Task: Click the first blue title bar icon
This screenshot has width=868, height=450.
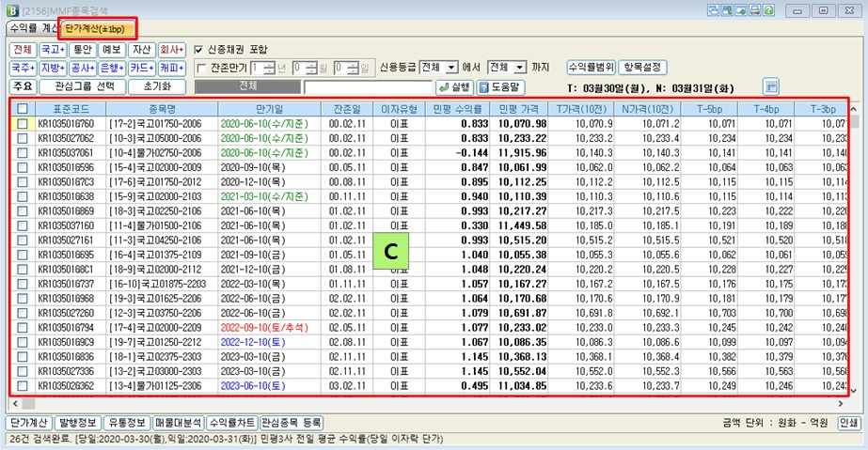Action: tap(714, 10)
